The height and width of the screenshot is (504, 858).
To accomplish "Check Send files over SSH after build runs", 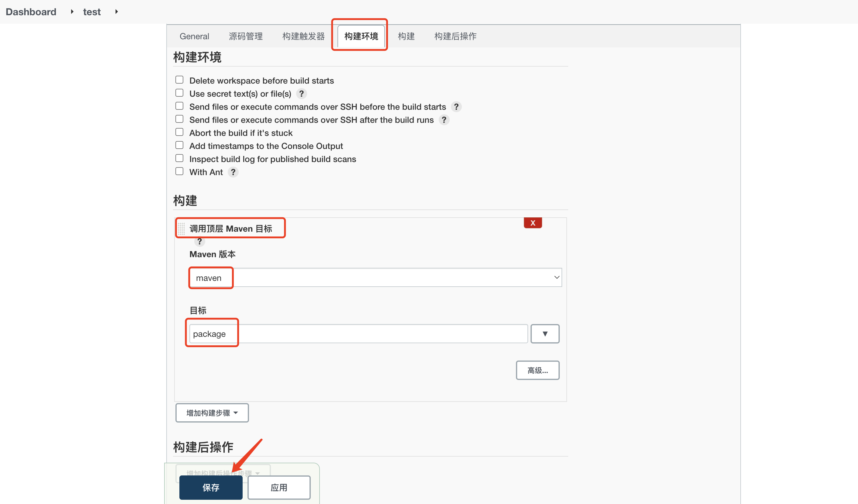I will click(179, 119).
